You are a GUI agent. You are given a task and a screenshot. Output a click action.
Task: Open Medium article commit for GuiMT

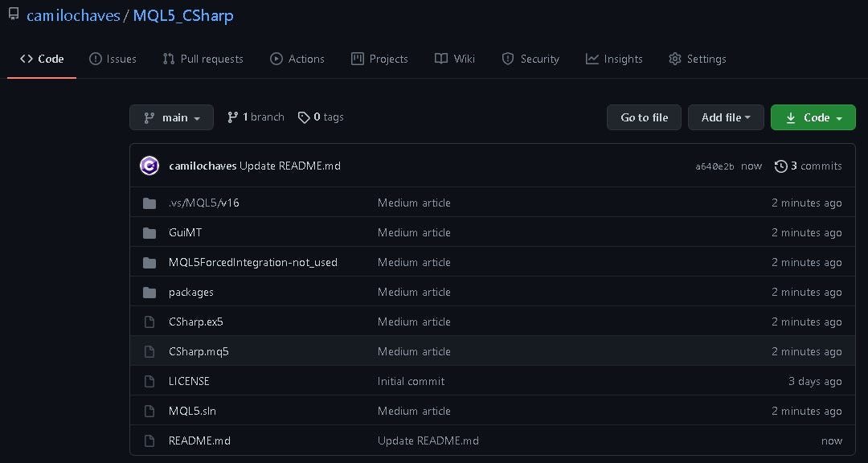click(x=414, y=232)
